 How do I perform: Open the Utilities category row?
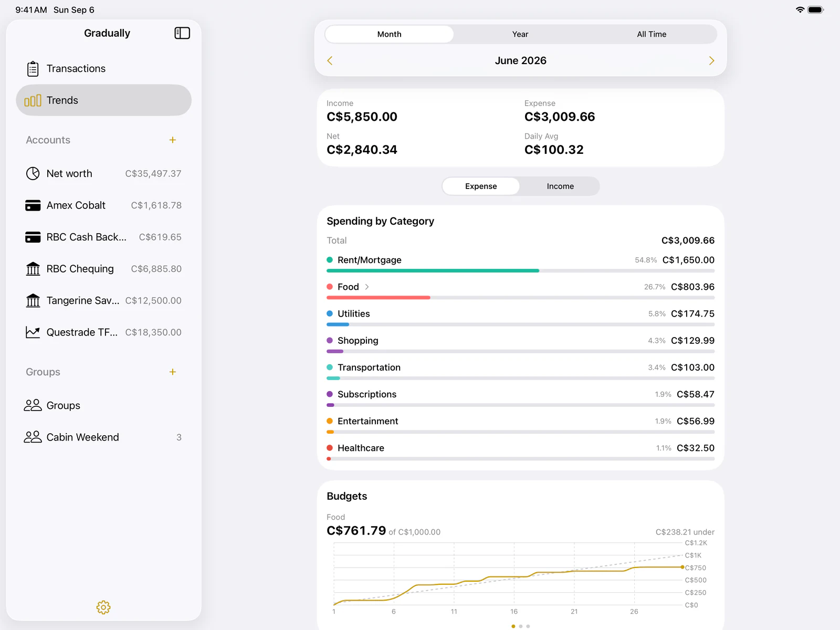click(x=520, y=317)
